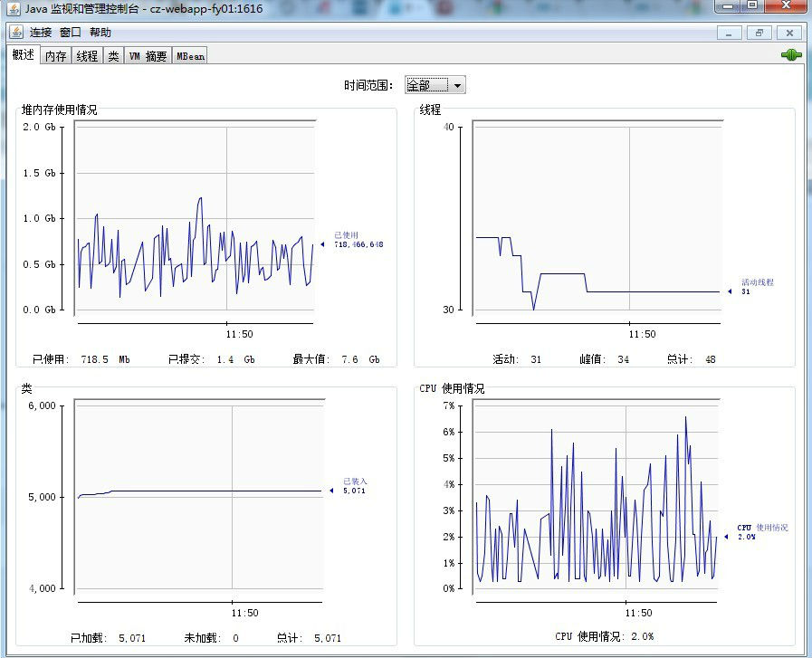Click the 已使用 718,466,648 legend label

[358, 240]
